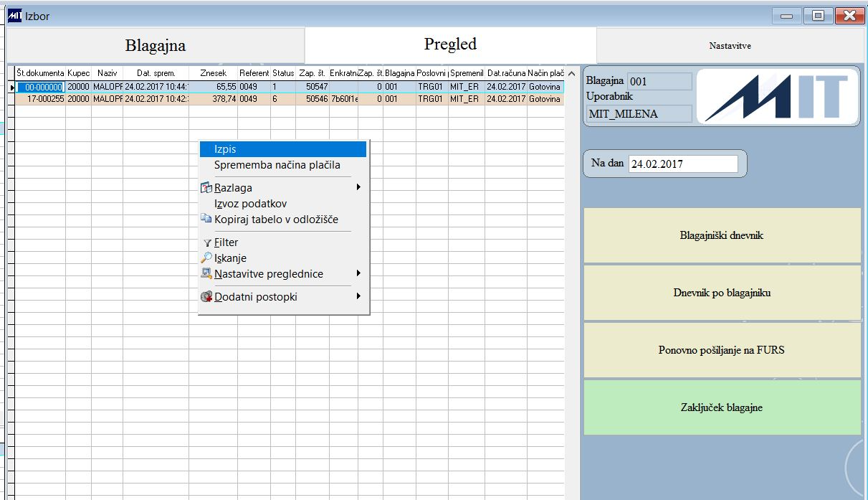
Task: Click the cell 50546
Action: (313, 99)
